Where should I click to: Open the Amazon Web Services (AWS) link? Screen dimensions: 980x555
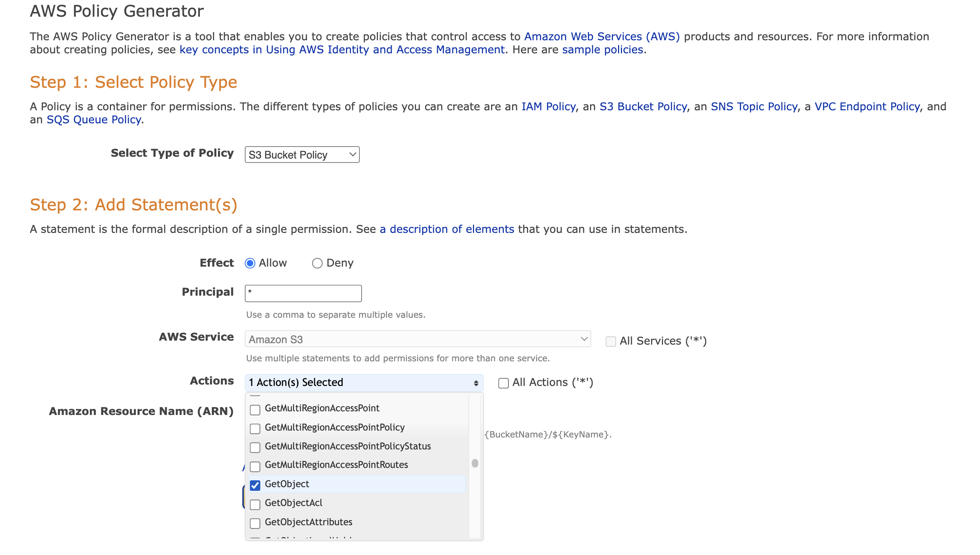coord(602,37)
